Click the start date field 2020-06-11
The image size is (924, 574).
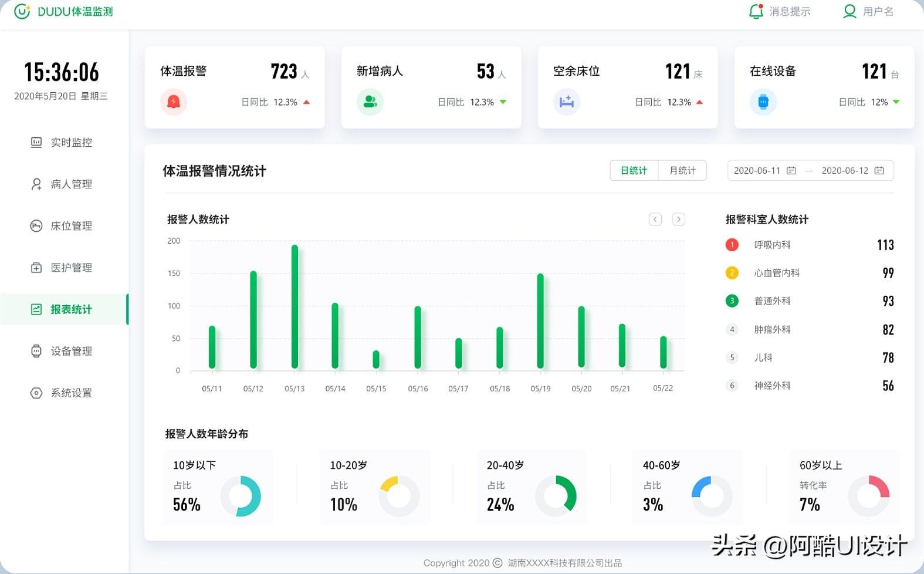[x=765, y=171]
